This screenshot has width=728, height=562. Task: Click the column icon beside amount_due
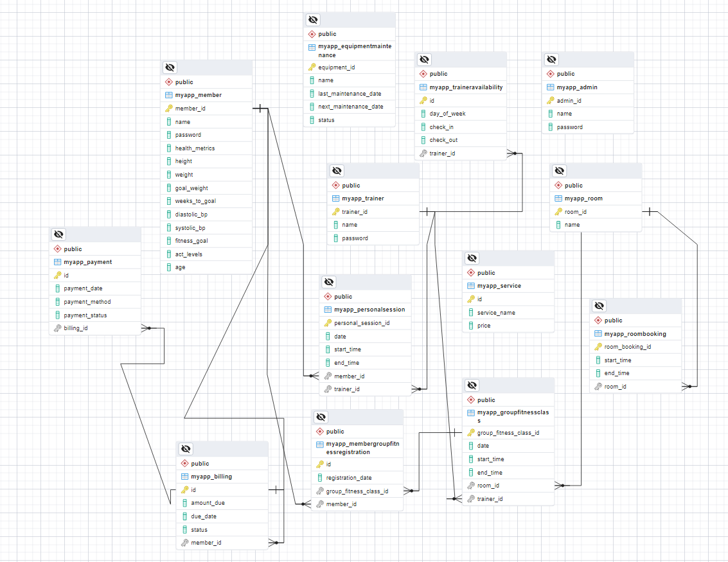[185, 503]
